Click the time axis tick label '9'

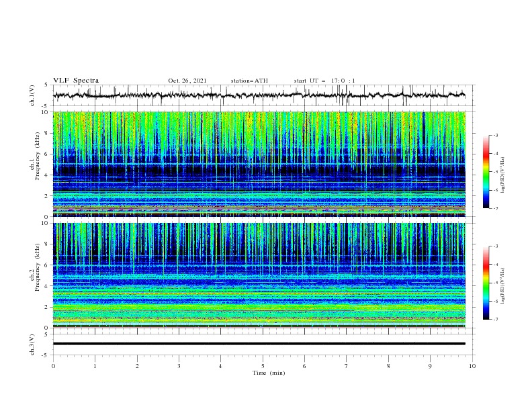point(430,366)
